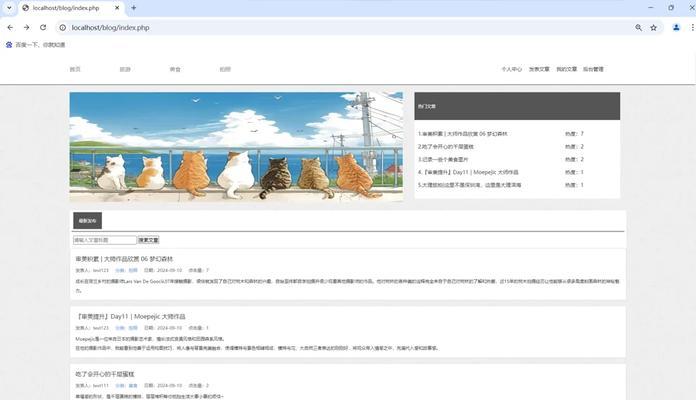Open article 吃了会开心的千层蛋糕
The width and height of the screenshot is (696, 400).
coord(105,374)
